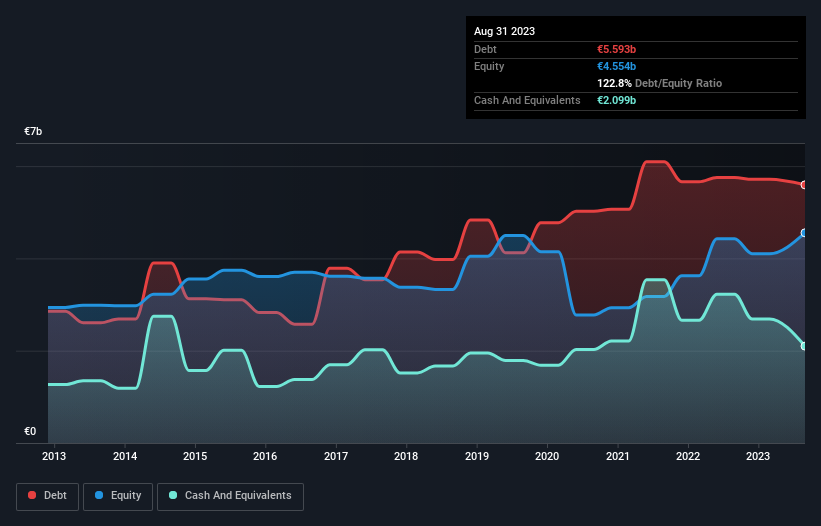Image resolution: width=821 pixels, height=526 pixels.
Task: Click Cash And Equivalents label in tooltip
Action: click(x=527, y=100)
